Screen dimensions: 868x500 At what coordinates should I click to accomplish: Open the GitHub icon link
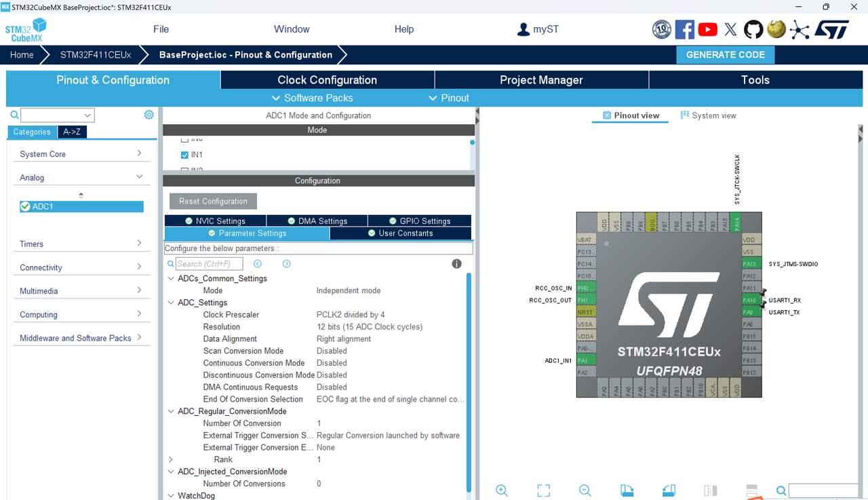[753, 29]
